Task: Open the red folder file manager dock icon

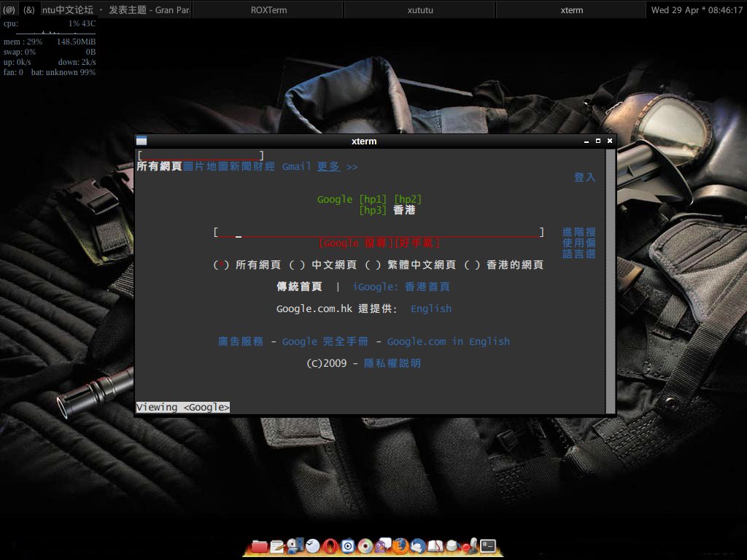Action: tap(259, 546)
